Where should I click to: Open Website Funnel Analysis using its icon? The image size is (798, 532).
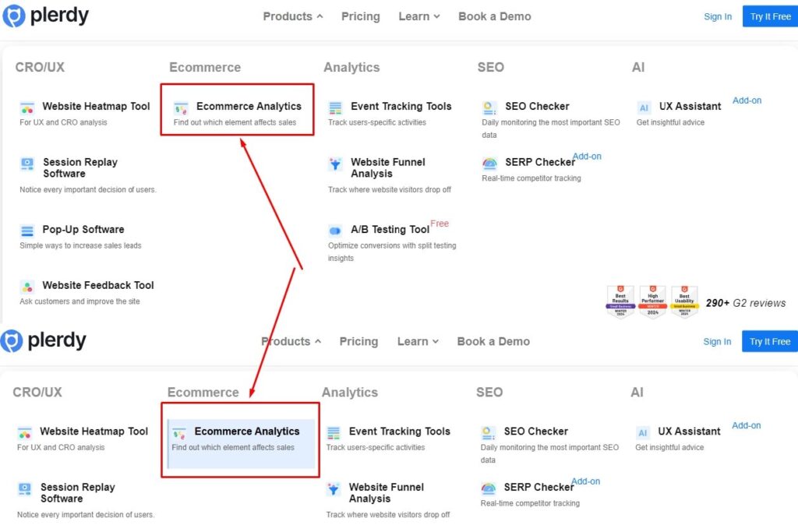(335, 164)
